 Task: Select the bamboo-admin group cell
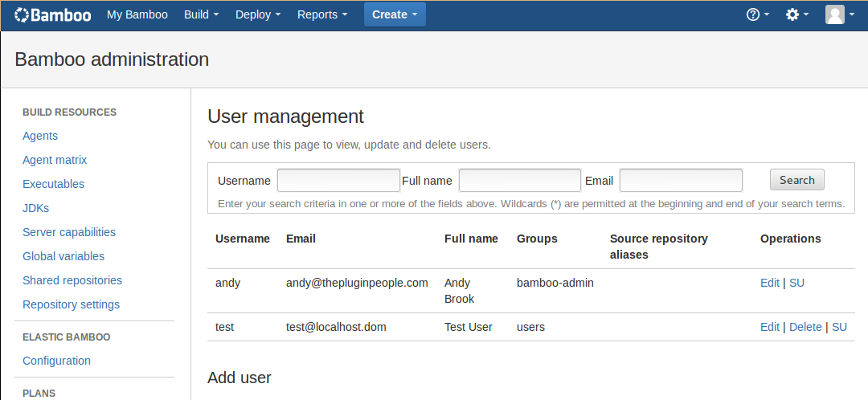tap(555, 283)
